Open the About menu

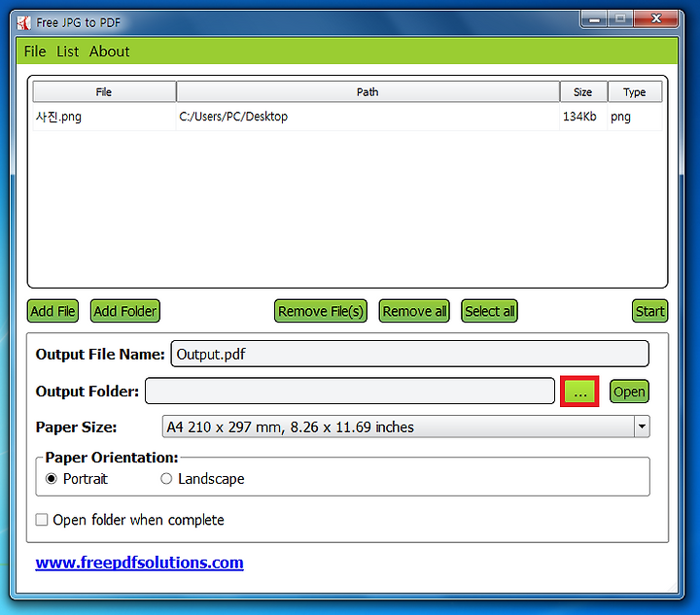(109, 51)
